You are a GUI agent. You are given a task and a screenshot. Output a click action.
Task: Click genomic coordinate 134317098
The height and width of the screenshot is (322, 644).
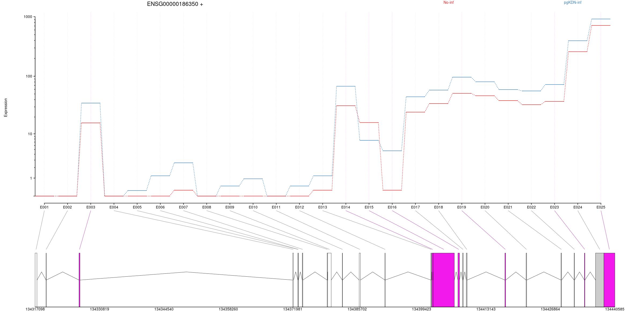tap(35, 309)
